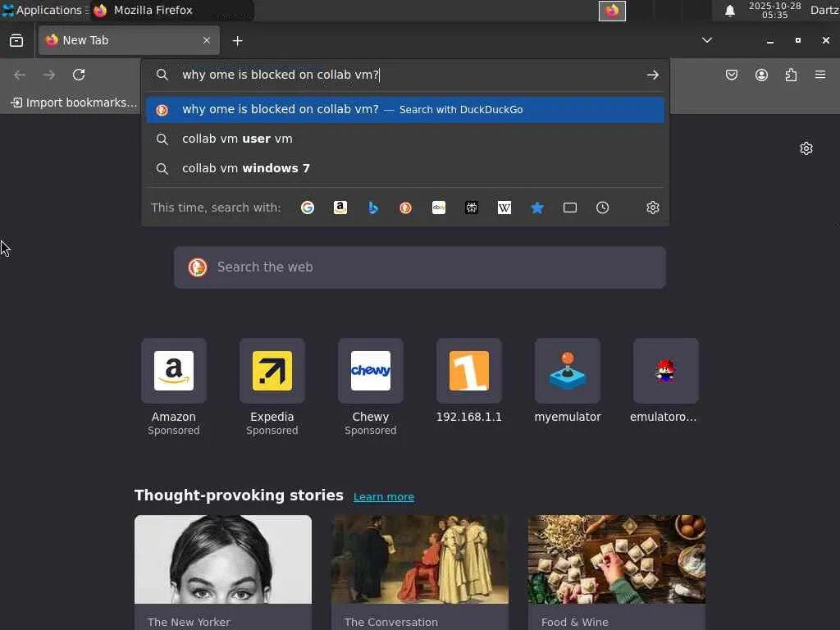
Task: Open a new tab with plus button
Action: 237,41
